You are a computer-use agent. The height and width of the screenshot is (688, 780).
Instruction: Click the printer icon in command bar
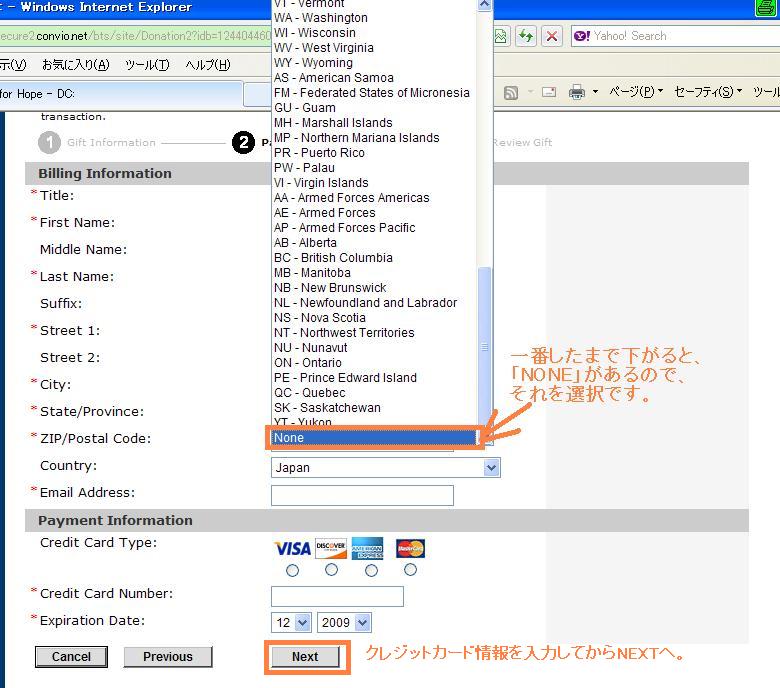pyautogui.click(x=577, y=92)
